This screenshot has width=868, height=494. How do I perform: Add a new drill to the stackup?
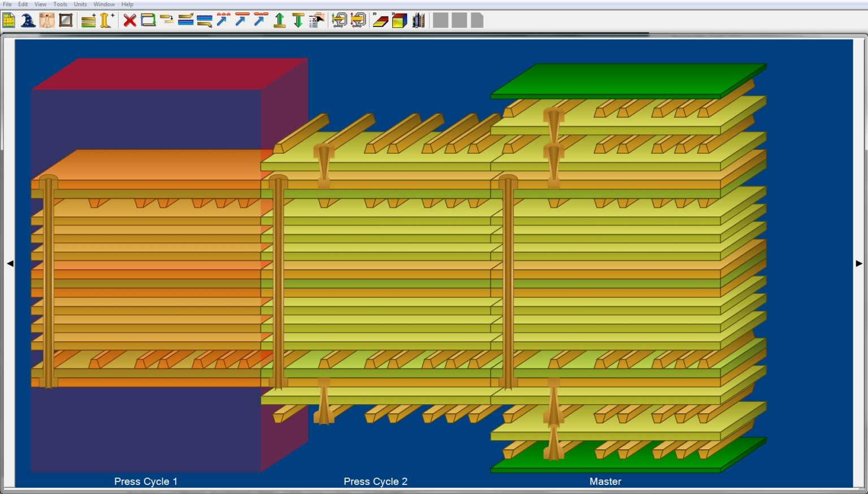pos(105,20)
